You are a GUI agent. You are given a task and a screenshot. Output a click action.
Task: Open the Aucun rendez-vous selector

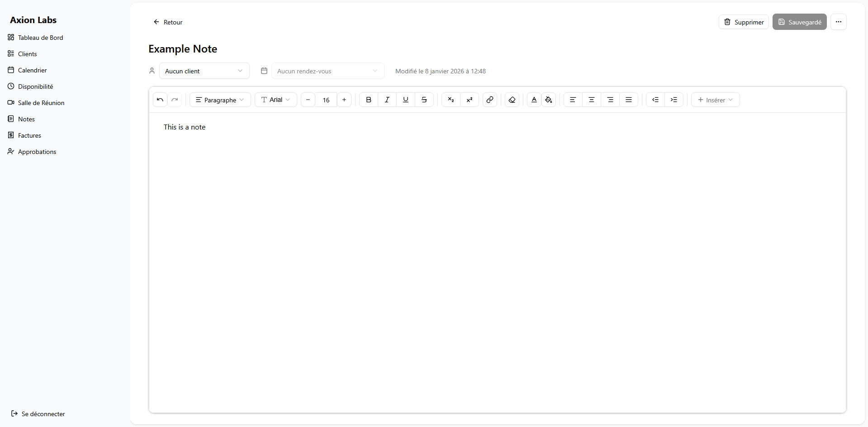[327, 71]
